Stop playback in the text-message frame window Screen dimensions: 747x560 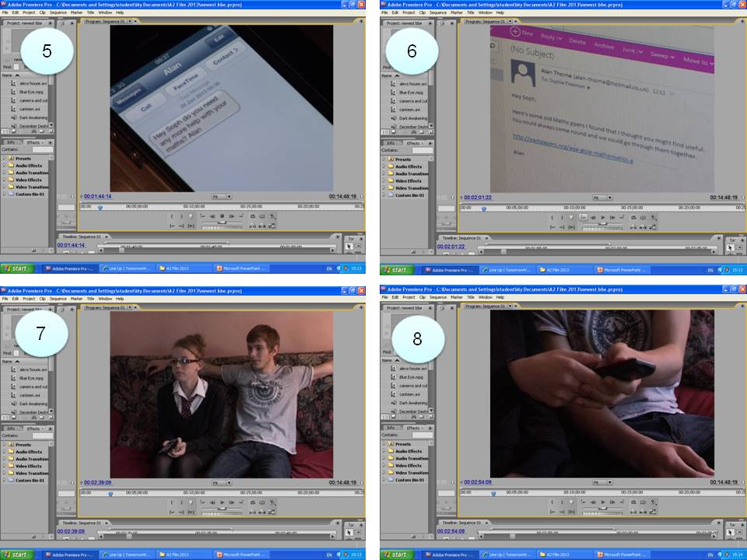click(x=222, y=216)
